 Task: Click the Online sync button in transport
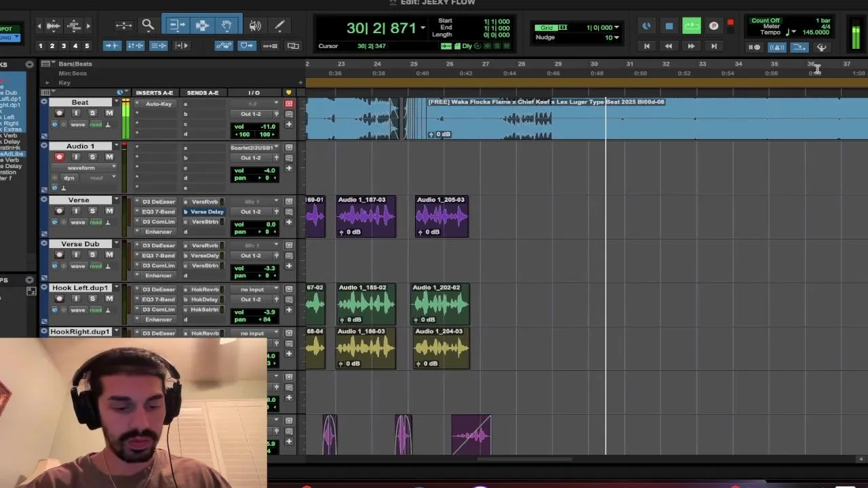click(646, 26)
